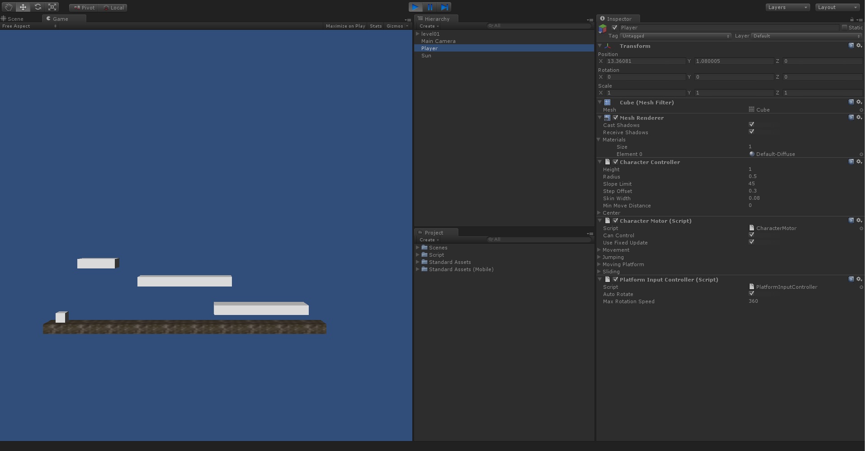Select the Rotate tool
This screenshot has height=451, width=868.
pos(38,7)
